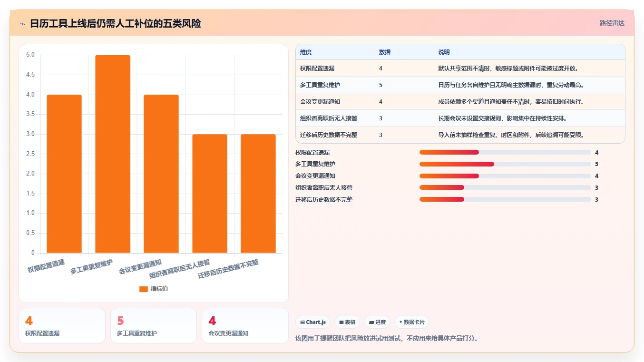The width and height of the screenshot is (644, 362).
Task: Click the 表格 chip
Action: click(x=347, y=322)
